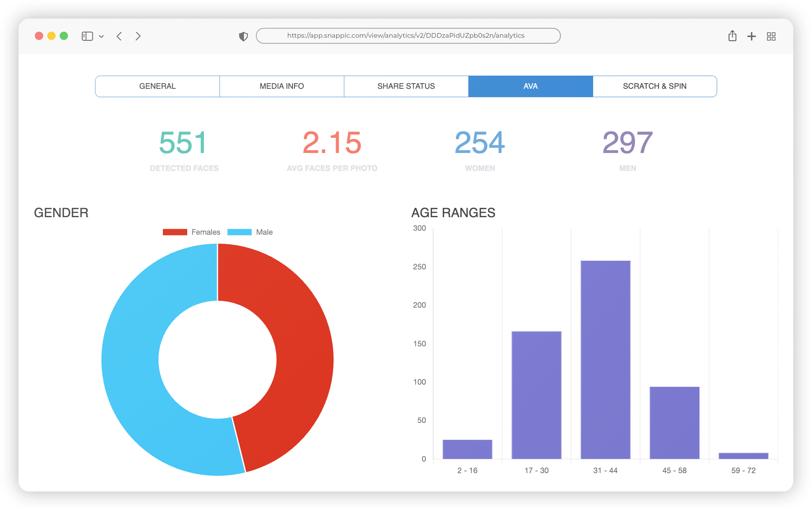Click the active AVA tab
812x510 pixels.
(530, 86)
